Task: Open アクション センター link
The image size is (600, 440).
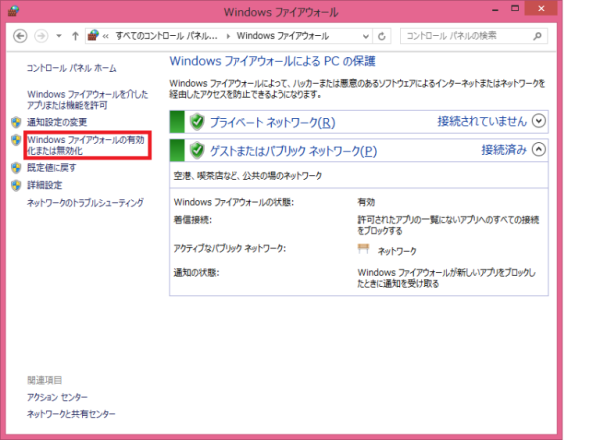Action: point(57,397)
